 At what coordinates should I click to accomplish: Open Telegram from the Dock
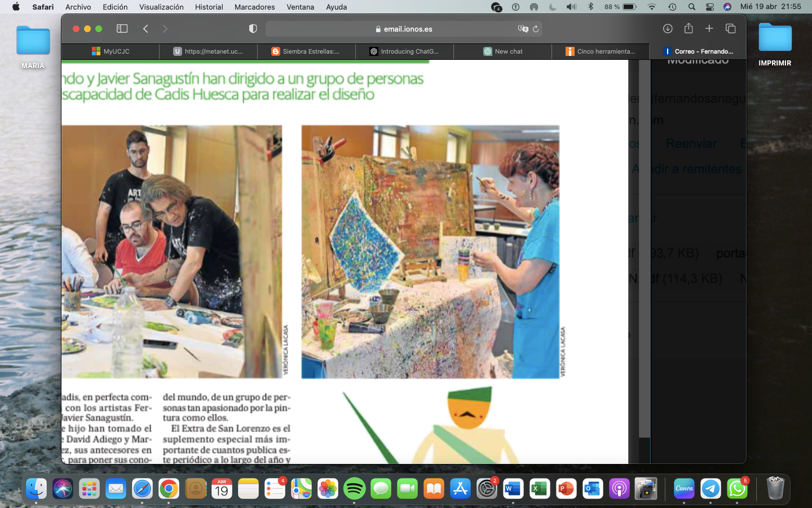710,489
